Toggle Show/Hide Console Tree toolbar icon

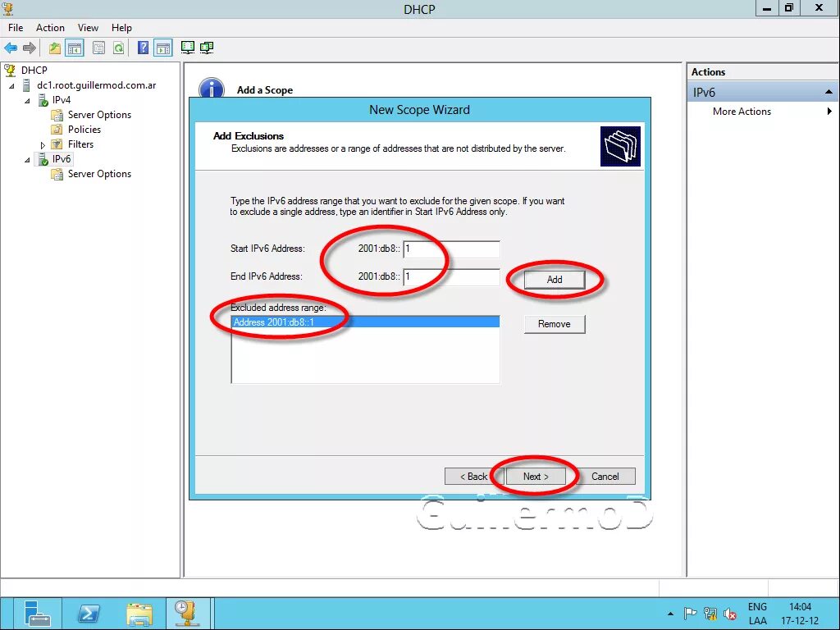[x=75, y=48]
